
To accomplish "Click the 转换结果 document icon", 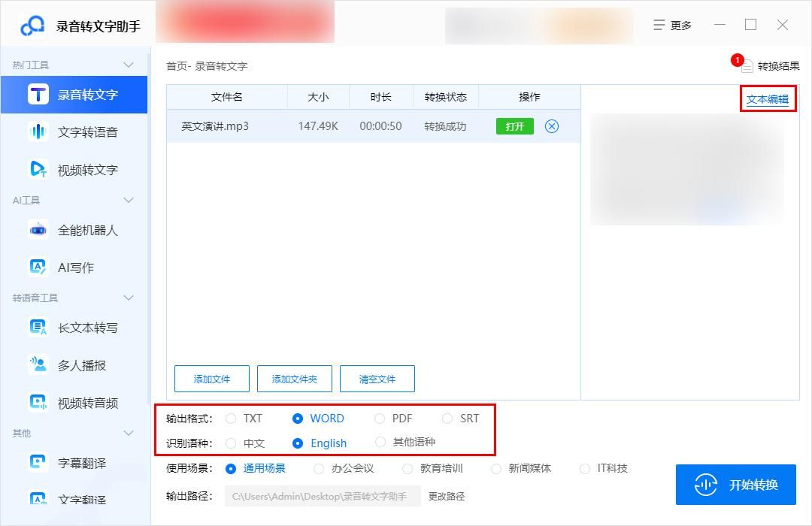I will tap(747, 66).
